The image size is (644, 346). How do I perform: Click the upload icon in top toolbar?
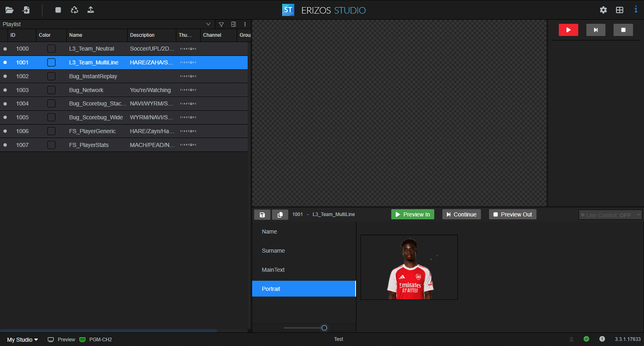tap(91, 10)
